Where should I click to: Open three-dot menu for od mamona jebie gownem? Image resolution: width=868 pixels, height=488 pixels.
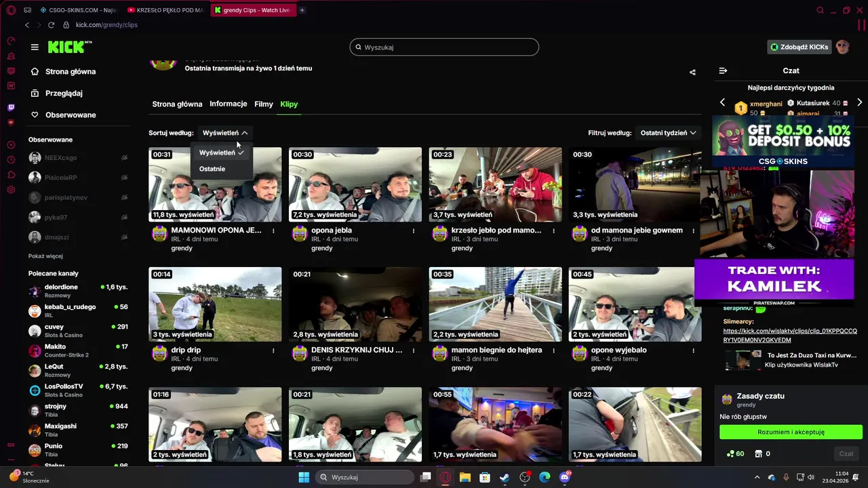[x=693, y=230]
